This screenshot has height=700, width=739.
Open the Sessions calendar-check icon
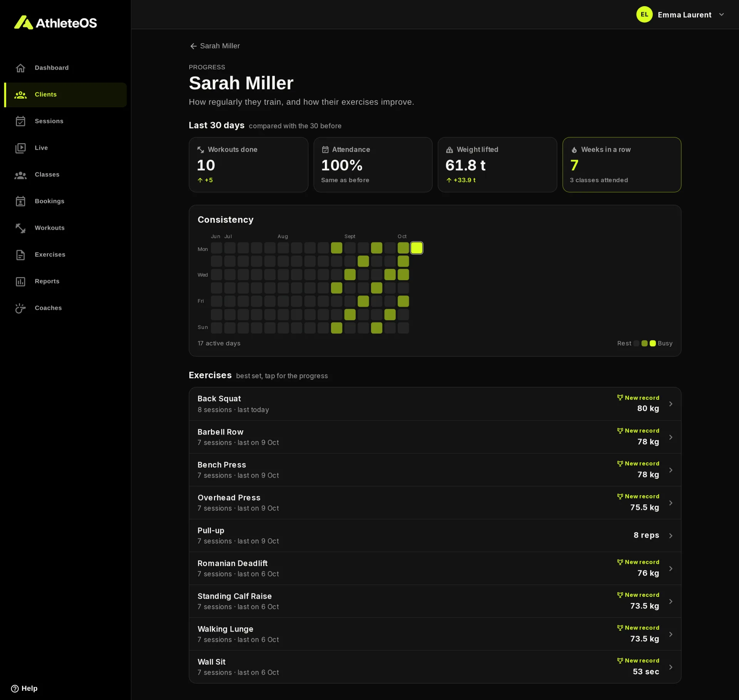click(20, 121)
